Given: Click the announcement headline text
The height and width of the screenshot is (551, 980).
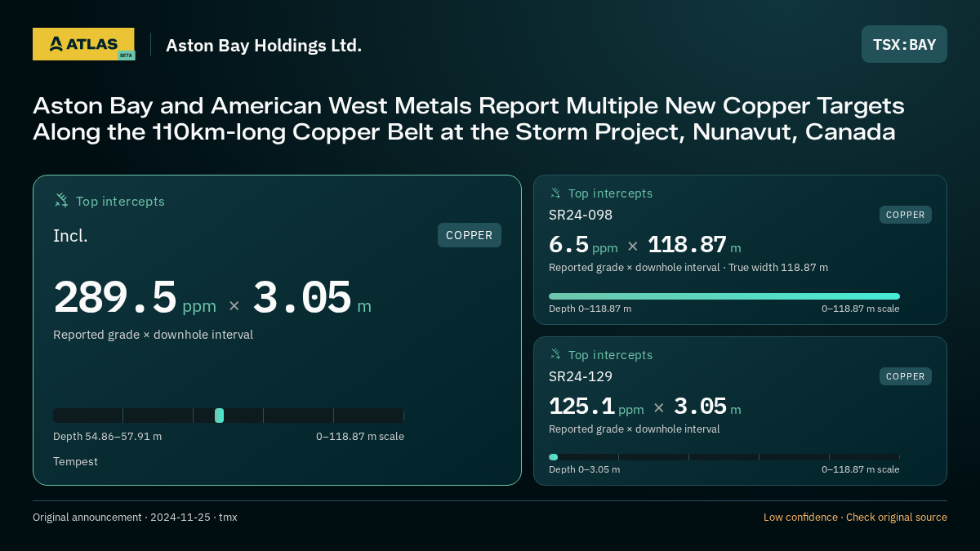Looking at the screenshot, I should (x=469, y=119).
